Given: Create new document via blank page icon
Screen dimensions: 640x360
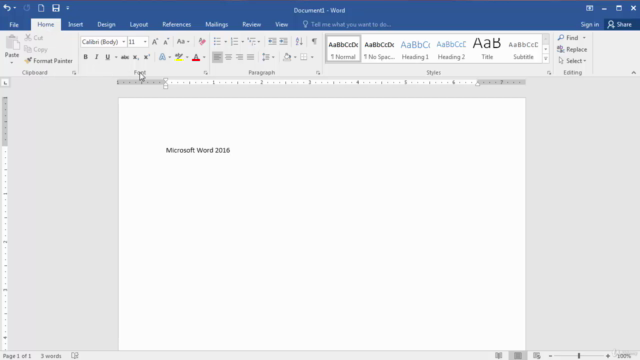Looking at the screenshot, I should click(41, 8).
